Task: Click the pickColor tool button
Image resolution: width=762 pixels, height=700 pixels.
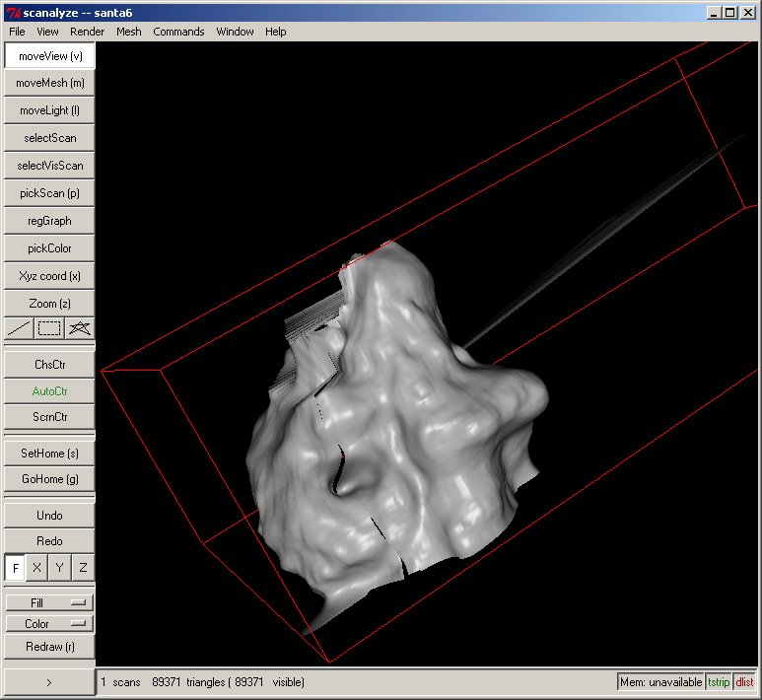Action: [49, 248]
